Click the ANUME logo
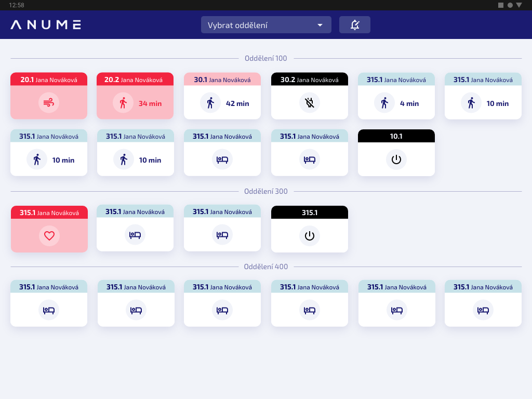The image size is (532, 399). (x=46, y=25)
